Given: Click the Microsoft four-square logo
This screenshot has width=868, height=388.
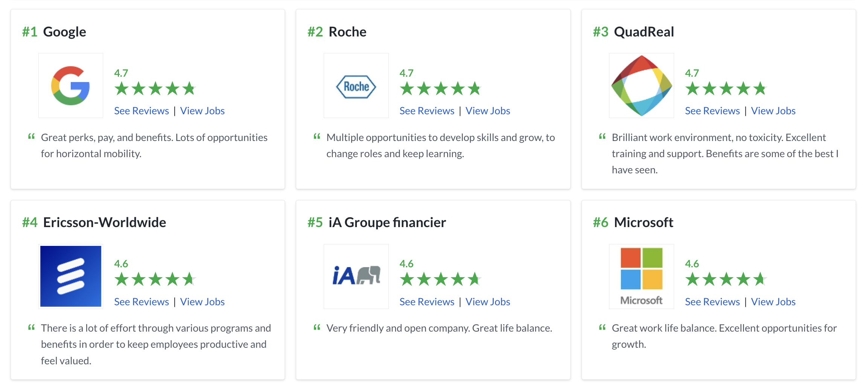Looking at the screenshot, I should pos(641,276).
